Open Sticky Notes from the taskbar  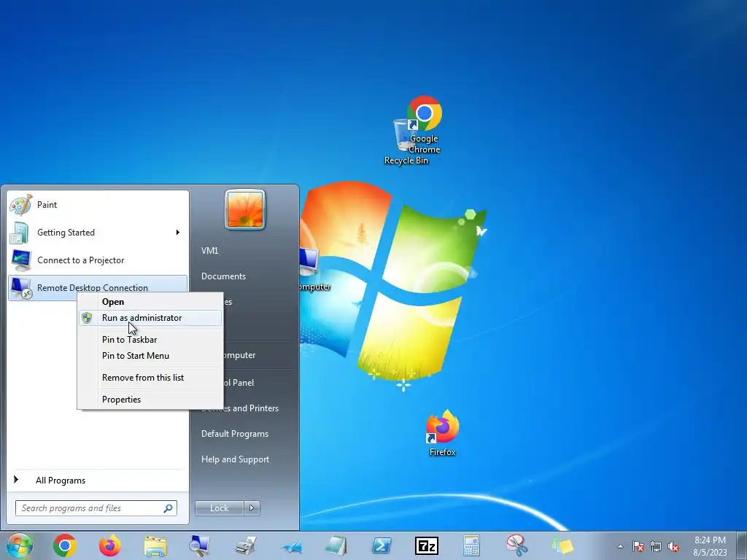(x=562, y=545)
